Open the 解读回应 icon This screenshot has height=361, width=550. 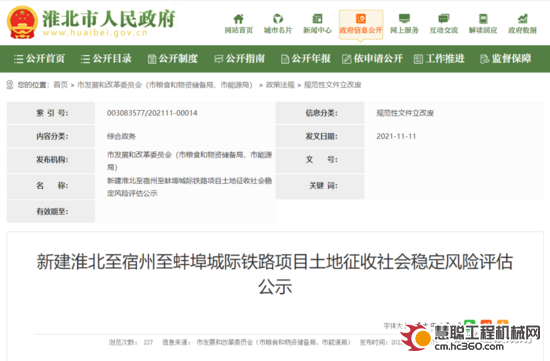coord(483,19)
